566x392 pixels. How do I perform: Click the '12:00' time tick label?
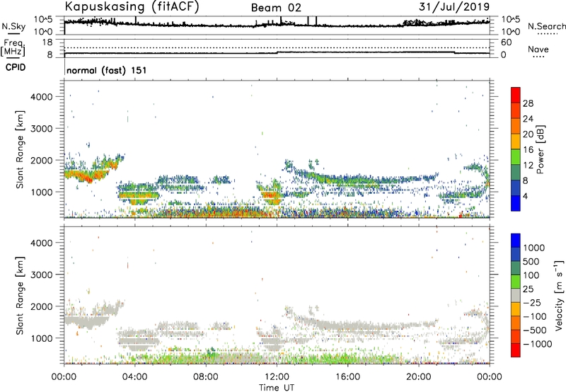coord(277,377)
